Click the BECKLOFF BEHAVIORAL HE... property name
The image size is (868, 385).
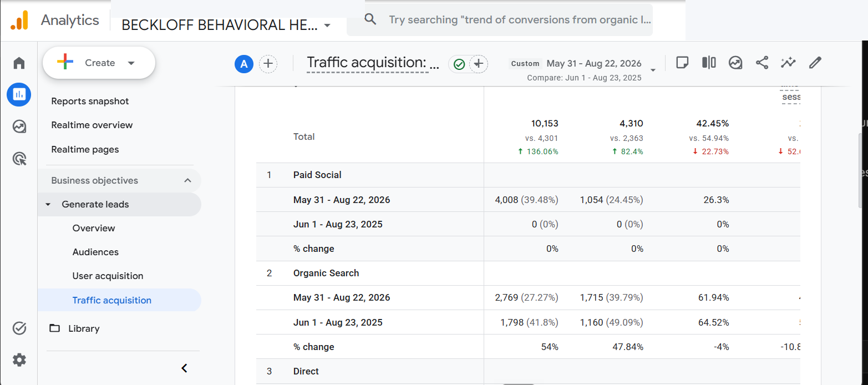(220, 25)
